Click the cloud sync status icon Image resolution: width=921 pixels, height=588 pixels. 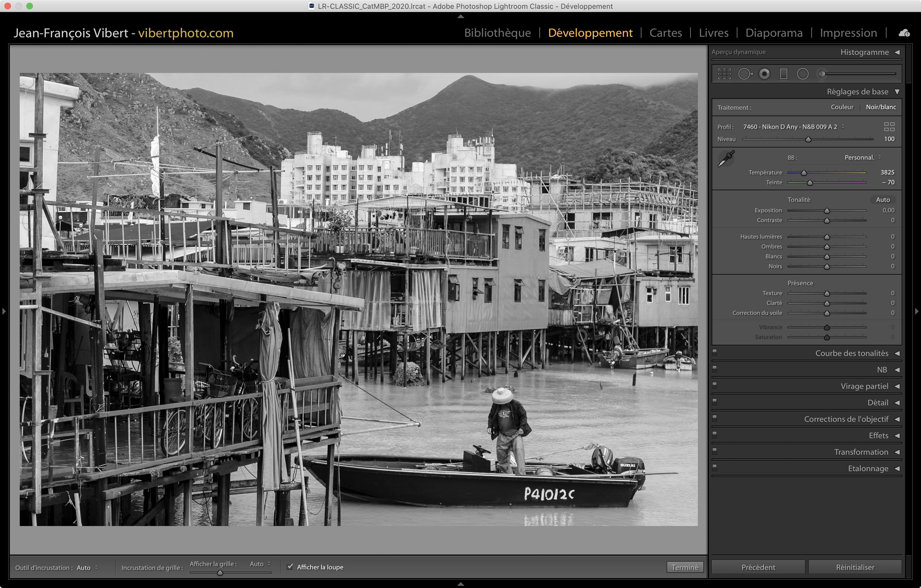click(904, 33)
